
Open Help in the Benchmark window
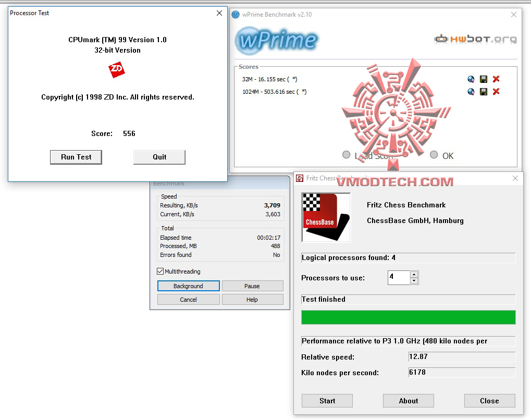252,300
